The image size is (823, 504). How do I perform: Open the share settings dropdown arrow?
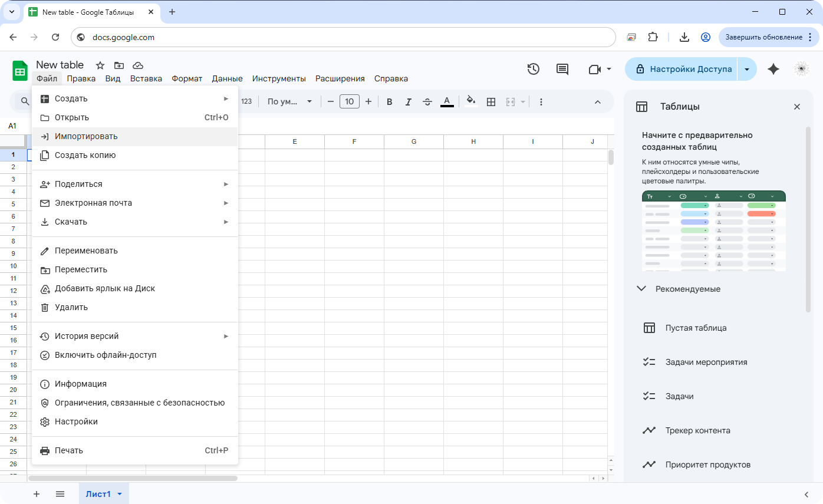(747, 69)
